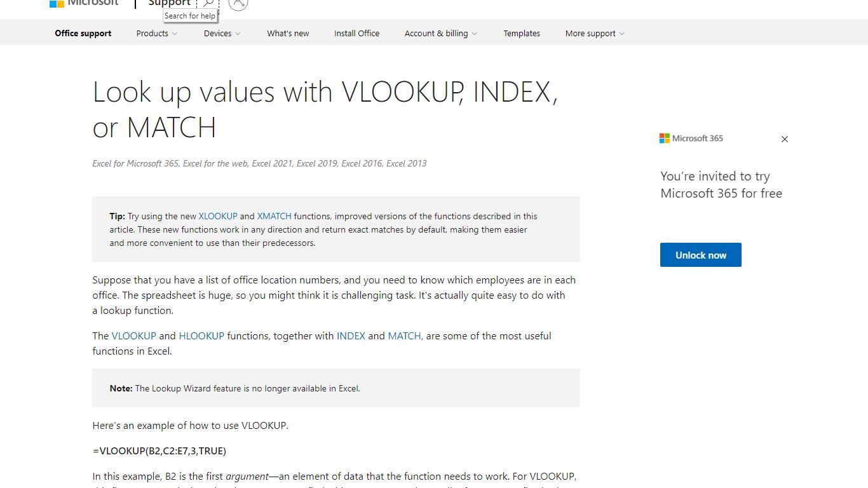Screen dimensions: 868x488
Task: Open the VLOOKUP function link
Action: click(x=134, y=335)
